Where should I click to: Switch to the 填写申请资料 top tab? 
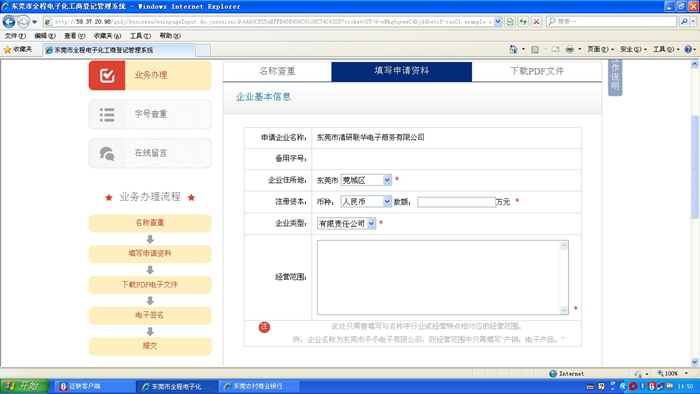(x=401, y=71)
